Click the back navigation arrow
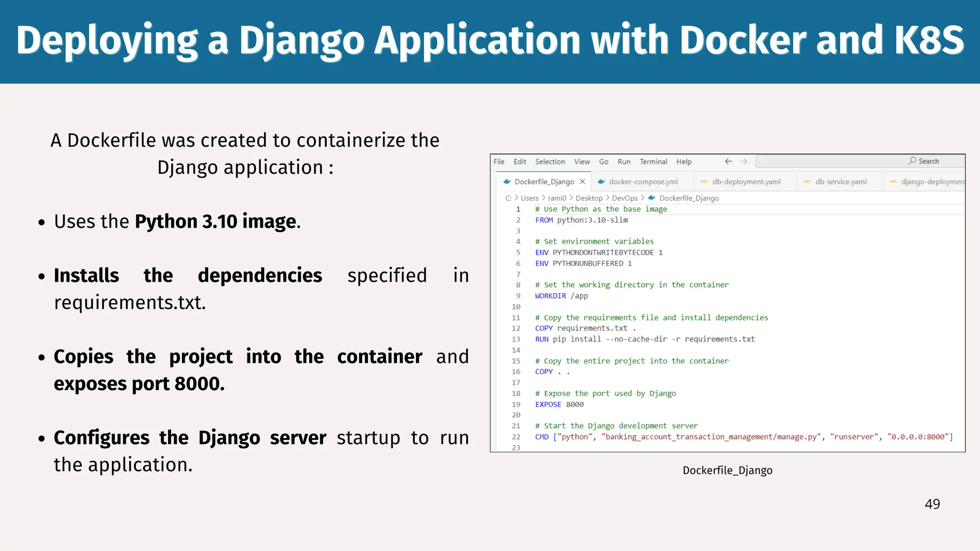 pos(728,162)
